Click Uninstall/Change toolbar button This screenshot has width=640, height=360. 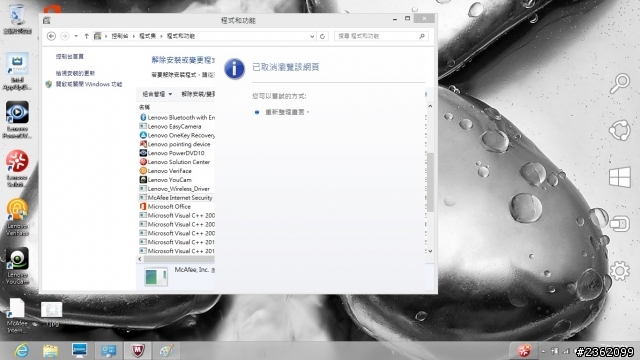[198, 94]
